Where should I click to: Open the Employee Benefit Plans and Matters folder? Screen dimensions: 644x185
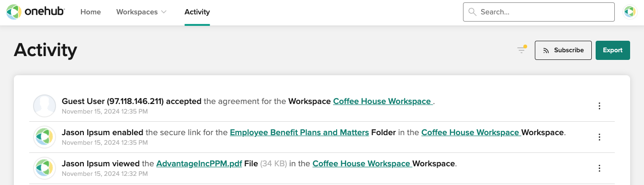(x=299, y=133)
